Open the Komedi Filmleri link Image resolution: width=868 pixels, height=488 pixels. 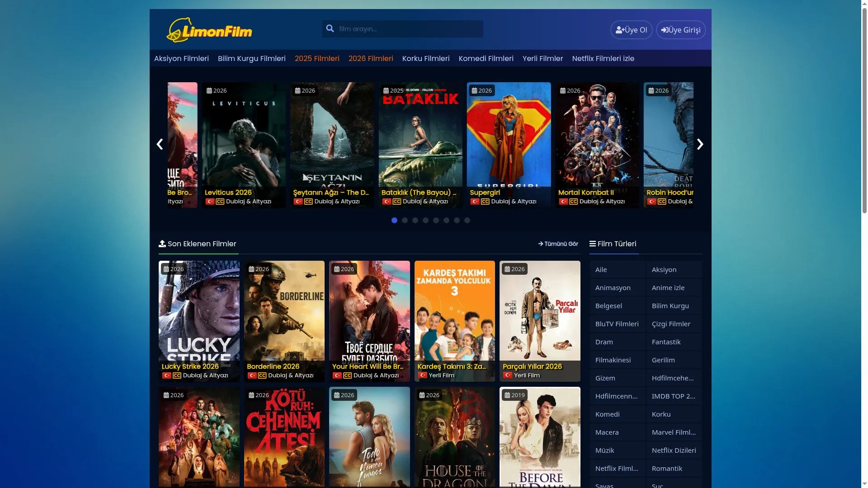(x=486, y=58)
